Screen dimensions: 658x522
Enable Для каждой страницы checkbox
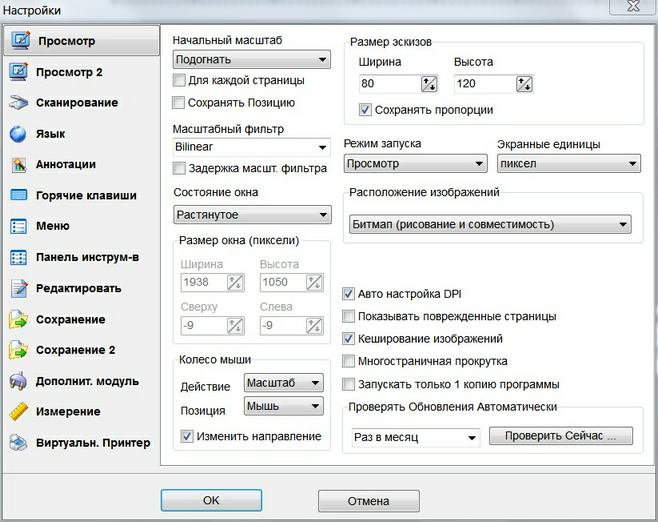click(179, 80)
